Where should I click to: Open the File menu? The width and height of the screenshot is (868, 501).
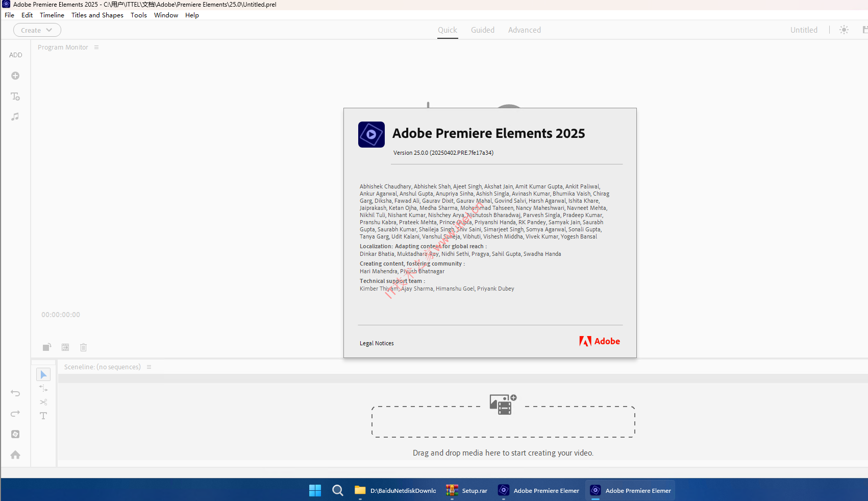point(10,15)
